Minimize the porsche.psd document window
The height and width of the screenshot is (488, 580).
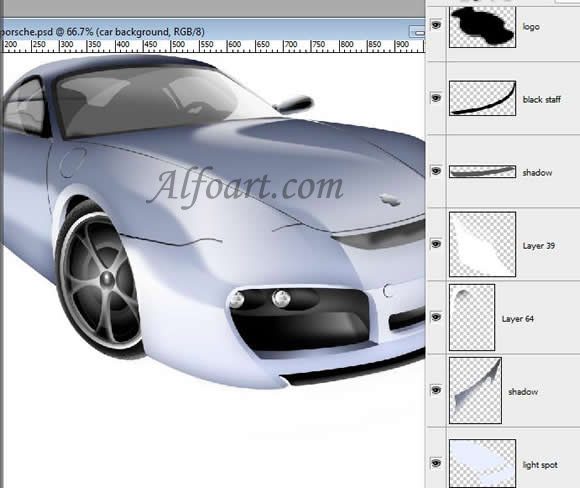pos(417,32)
